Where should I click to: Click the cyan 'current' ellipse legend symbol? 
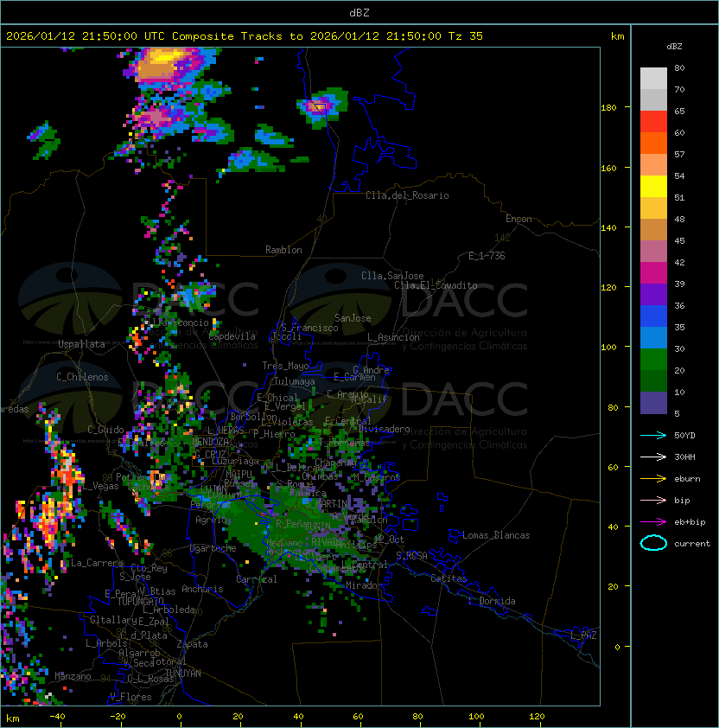click(653, 543)
